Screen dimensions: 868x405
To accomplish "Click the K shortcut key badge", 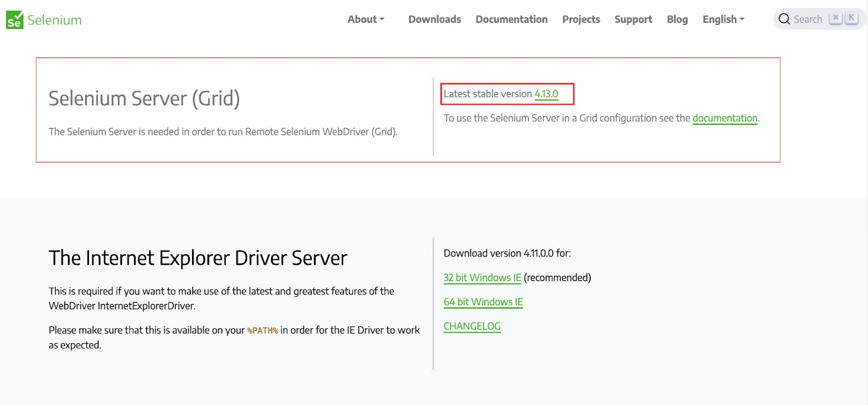I will click(851, 18).
